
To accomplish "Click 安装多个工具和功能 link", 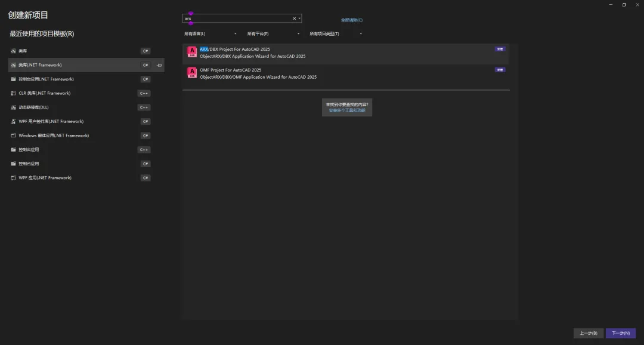I will (x=347, y=110).
